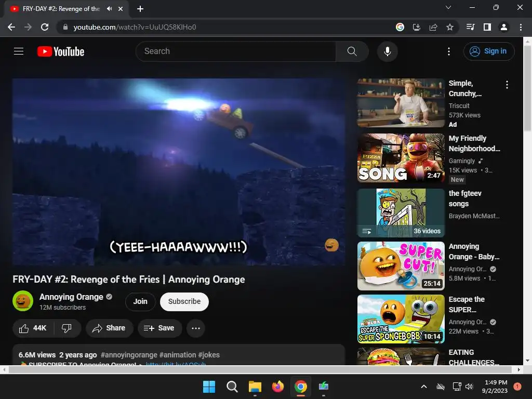Click the page vertical scrollbar thumb

[x=527, y=88]
